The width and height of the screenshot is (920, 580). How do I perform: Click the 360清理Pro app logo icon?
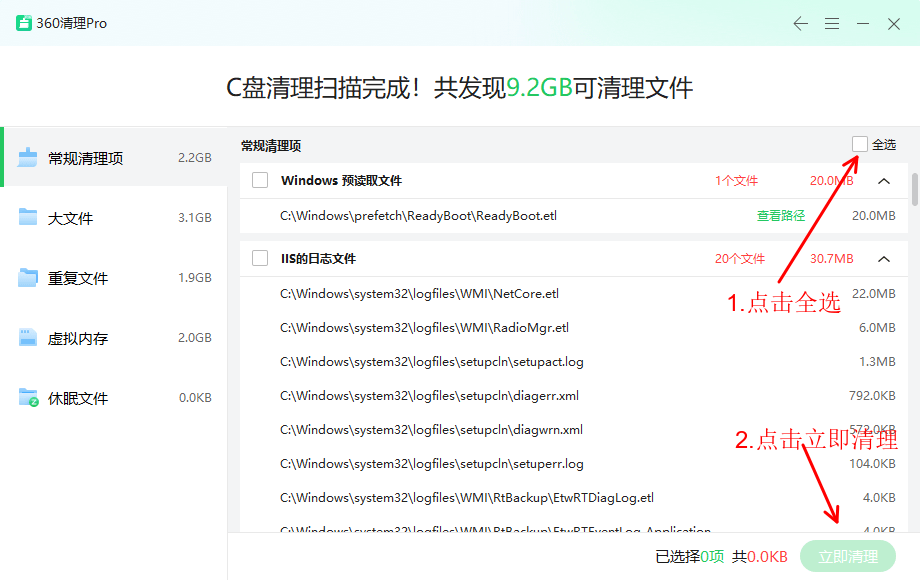(x=23, y=23)
